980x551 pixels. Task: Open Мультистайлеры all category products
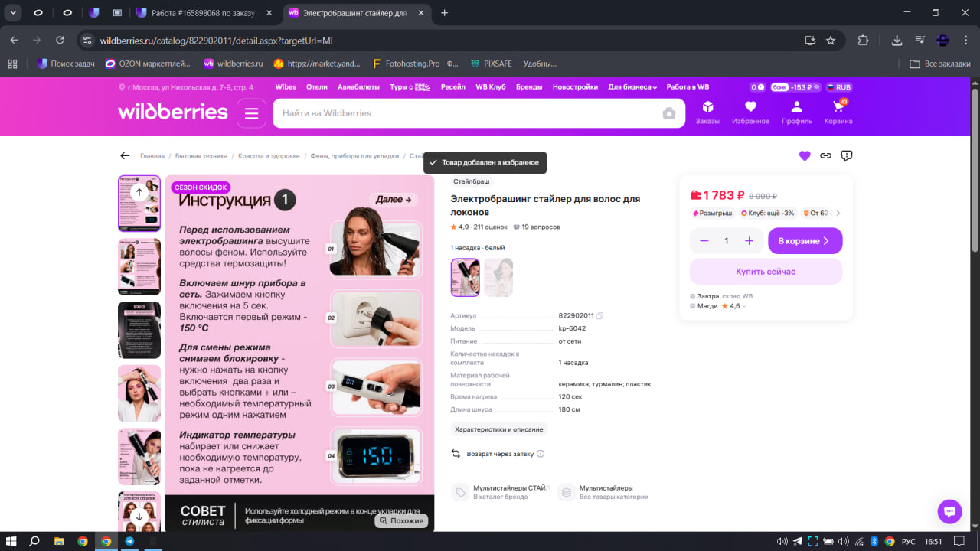[604, 492]
